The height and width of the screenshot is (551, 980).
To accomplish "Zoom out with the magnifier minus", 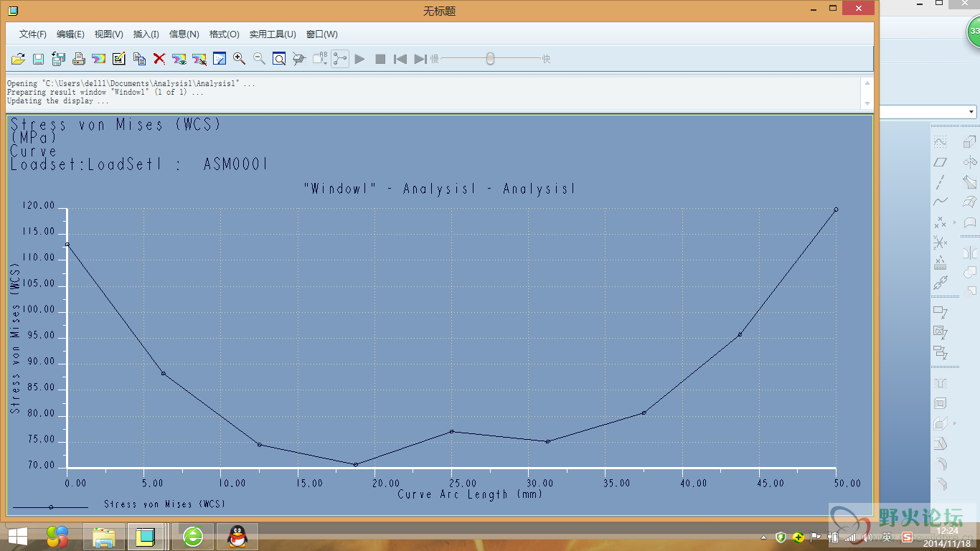I will click(x=260, y=59).
